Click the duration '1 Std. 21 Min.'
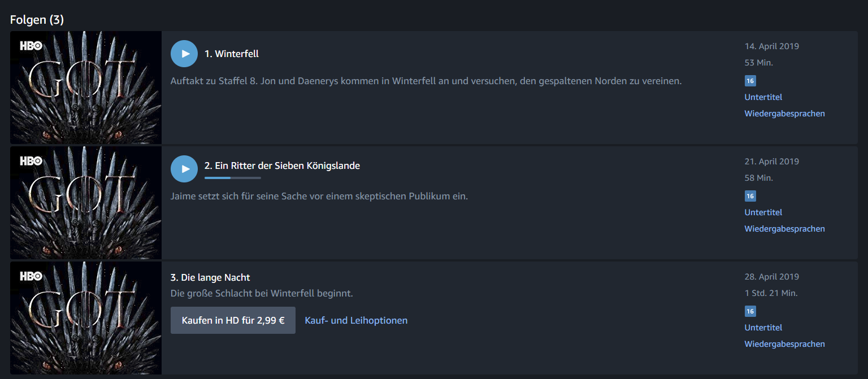The height and width of the screenshot is (379, 868). [x=771, y=293]
